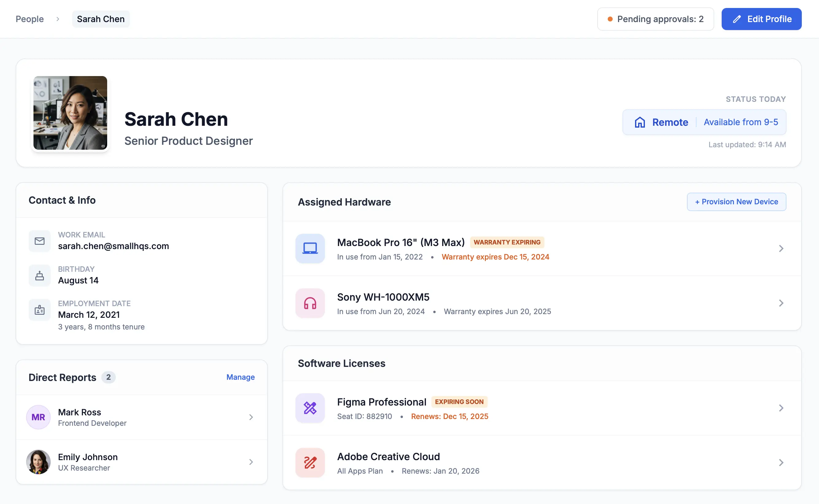819x504 pixels.
Task: Click the home icon beside Remote status
Action: [640, 122]
